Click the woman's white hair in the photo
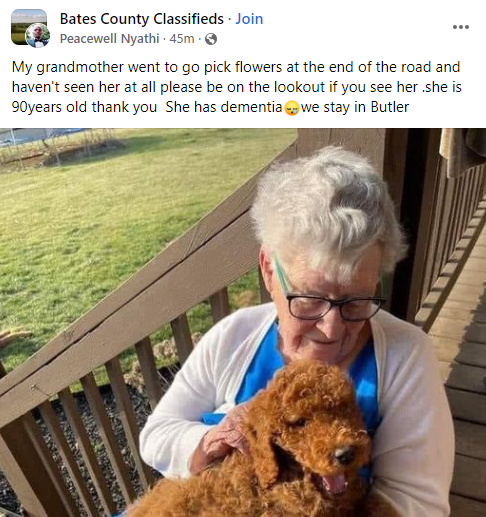The image size is (486, 517). pyautogui.click(x=328, y=207)
